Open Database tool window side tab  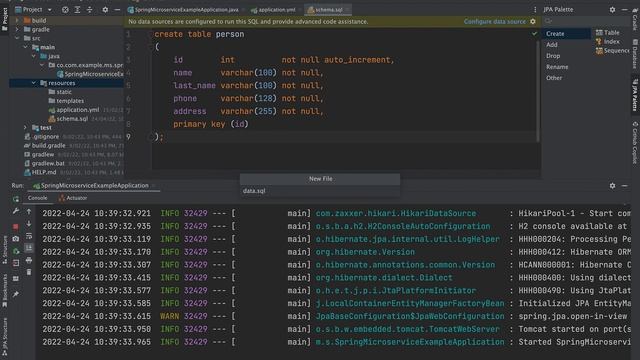(635, 53)
